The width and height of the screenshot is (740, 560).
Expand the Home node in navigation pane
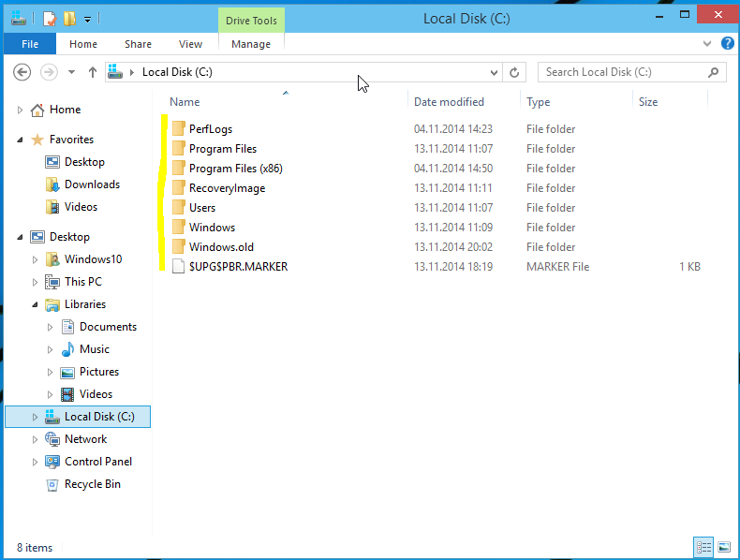[20, 110]
